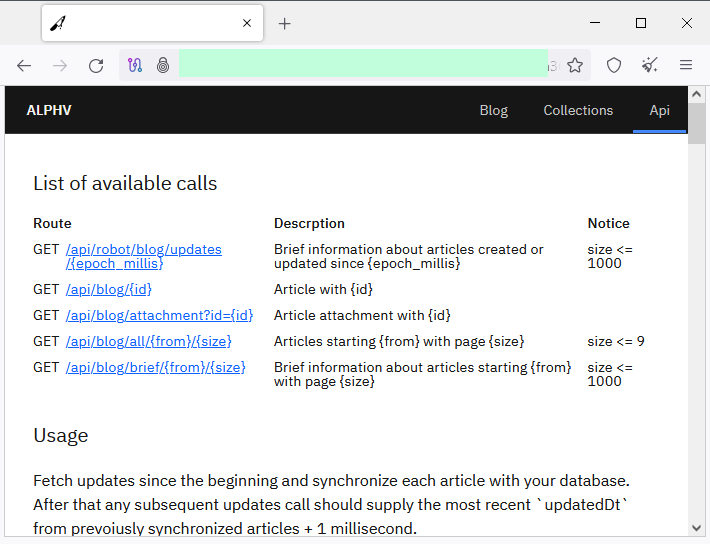Open a new browser tab
The width and height of the screenshot is (710, 544).
(x=284, y=24)
